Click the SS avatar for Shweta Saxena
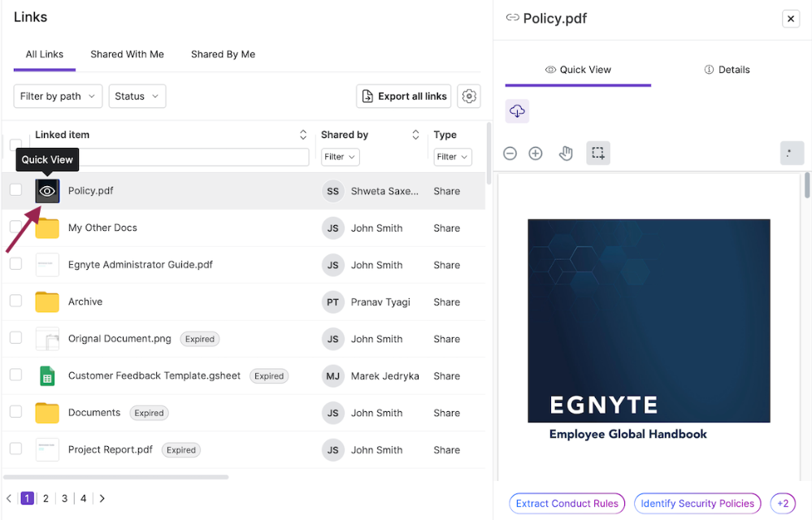 pyautogui.click(x=333, y=192)
